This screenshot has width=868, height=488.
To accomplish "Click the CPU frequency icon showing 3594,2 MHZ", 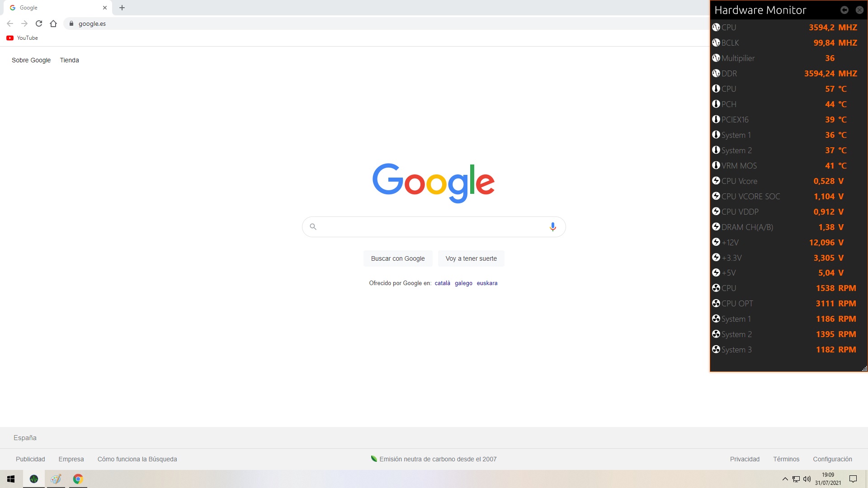I will pyautogui.click(x=716, y=28).
